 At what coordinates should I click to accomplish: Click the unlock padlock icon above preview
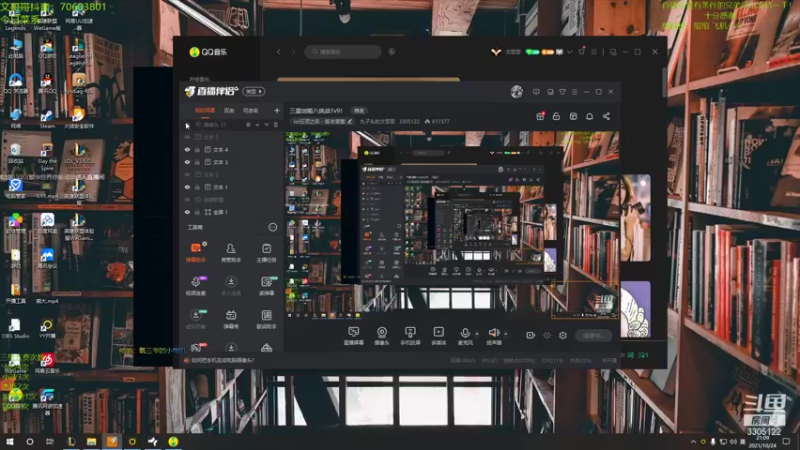pos(556,116)
